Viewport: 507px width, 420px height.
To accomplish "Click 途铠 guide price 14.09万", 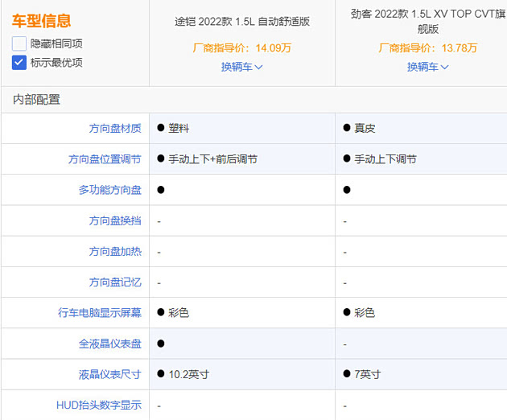I will click(242, 48).
